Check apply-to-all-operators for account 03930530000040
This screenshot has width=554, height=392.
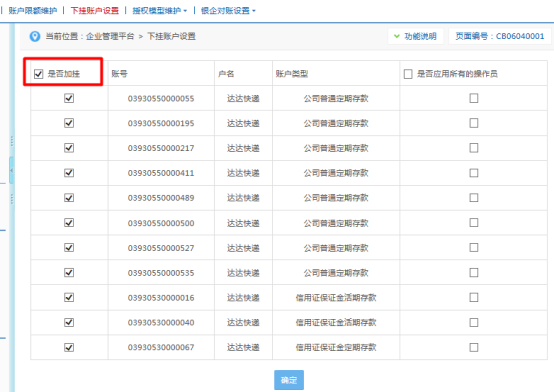coord(474,322)
